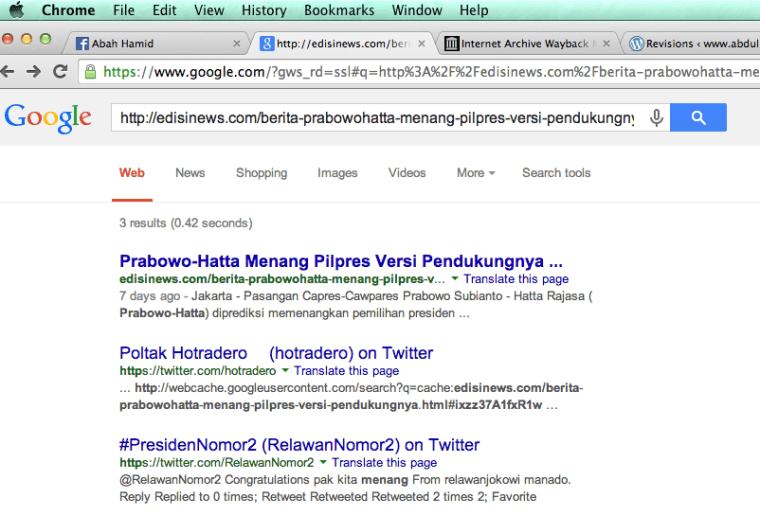Image resolution: width=760 pixels, height=516 pixels.
Task: Click the blue magnifier search button
Action: coord(698,117)
